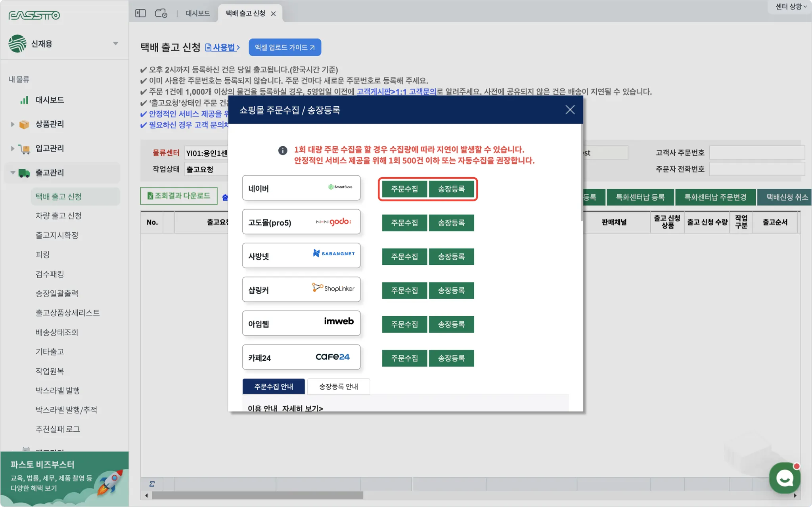Expand the 상품관리 tree menu
The height and width of the screenshot is (507, 812).
pyautogui.click(x=12, y=124)
